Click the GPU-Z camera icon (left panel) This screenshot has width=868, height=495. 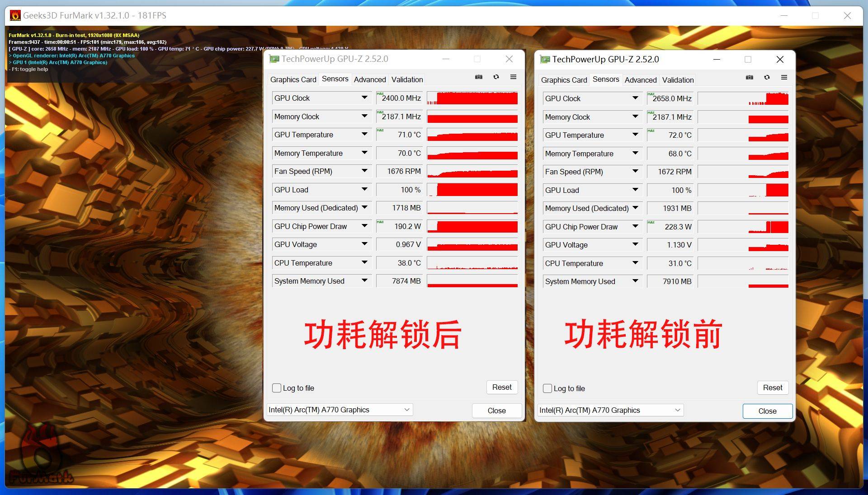[479, 78]
